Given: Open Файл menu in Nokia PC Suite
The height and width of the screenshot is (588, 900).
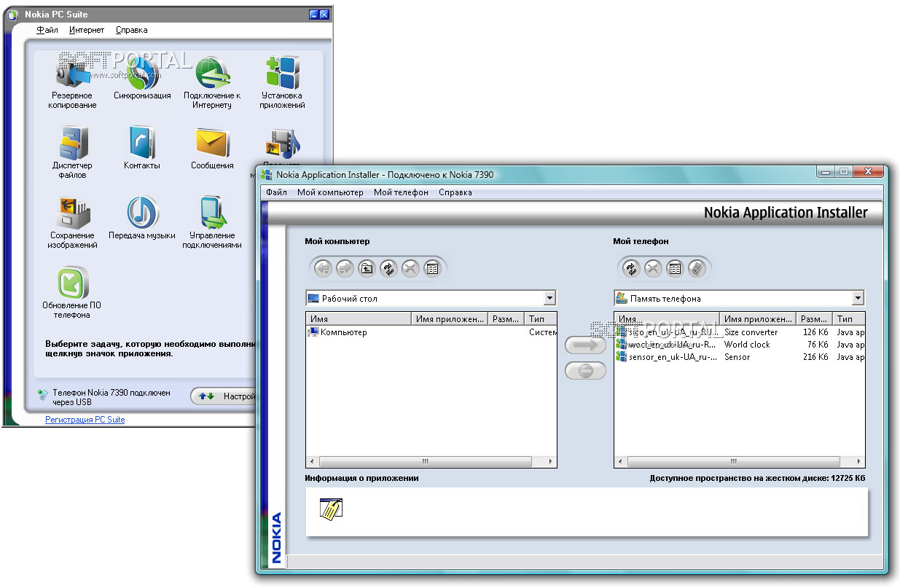Looking at the screenshot, I should click(47, 30).
